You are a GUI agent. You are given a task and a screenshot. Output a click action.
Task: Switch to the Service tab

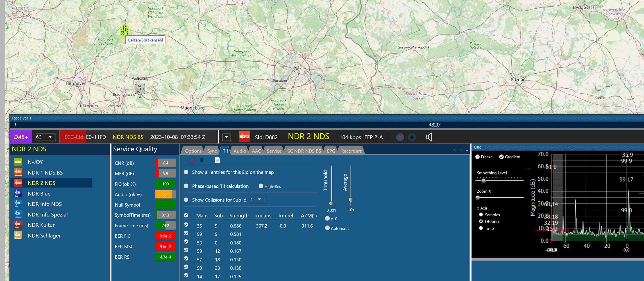(274, 151)
